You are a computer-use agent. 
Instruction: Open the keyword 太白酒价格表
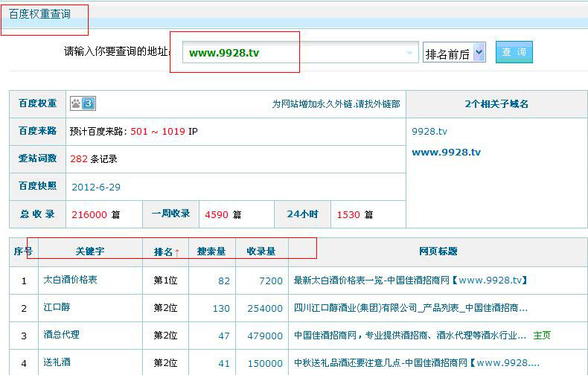tap(71, 280)
